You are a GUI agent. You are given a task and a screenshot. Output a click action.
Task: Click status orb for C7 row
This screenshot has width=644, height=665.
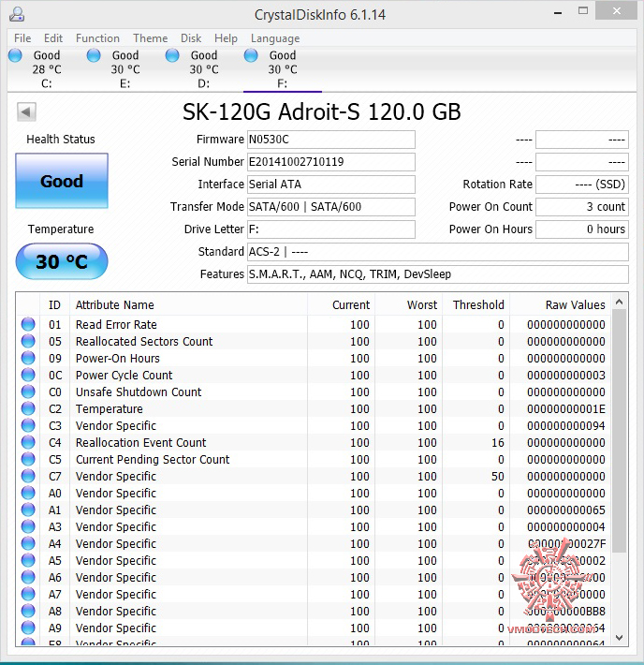tap(28, 476)
